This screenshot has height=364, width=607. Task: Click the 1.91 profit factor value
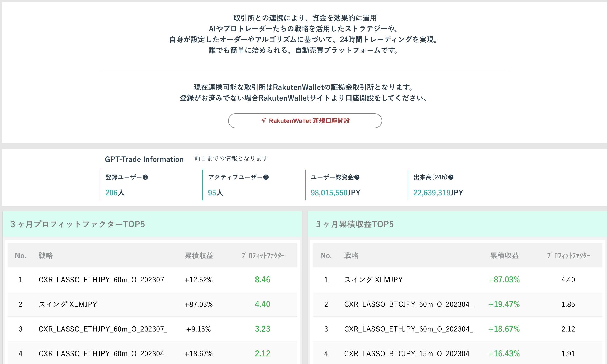point(568,354)
